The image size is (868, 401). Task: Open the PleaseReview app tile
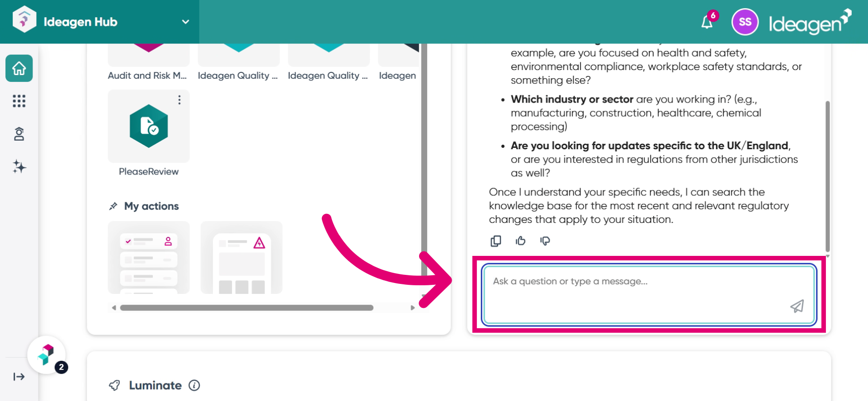pos(149,126)
